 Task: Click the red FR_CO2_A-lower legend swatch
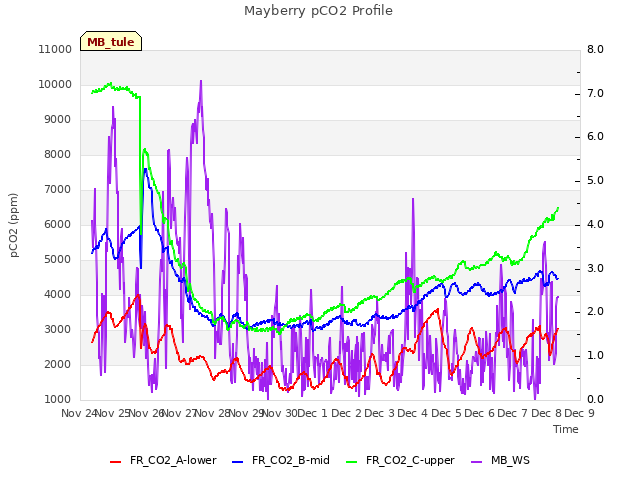[116, 462]
